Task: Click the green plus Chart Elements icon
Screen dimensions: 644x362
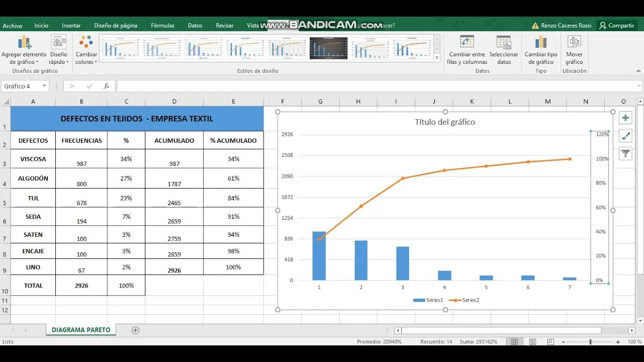Action: (x=625, y=117)
